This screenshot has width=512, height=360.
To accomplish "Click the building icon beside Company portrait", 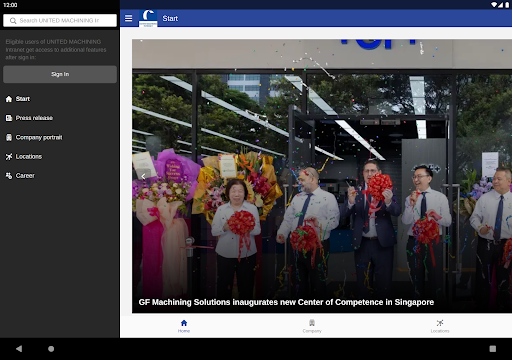I will coord(9,137).
